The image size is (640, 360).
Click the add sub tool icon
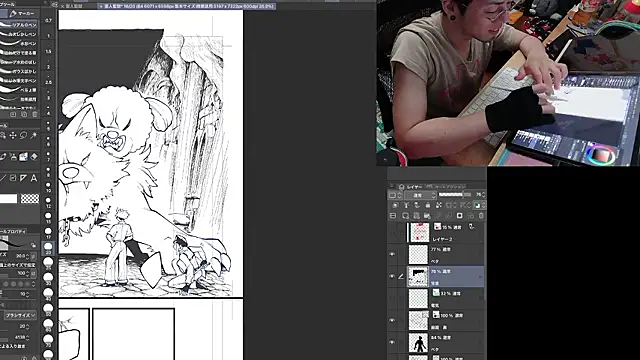13,115
